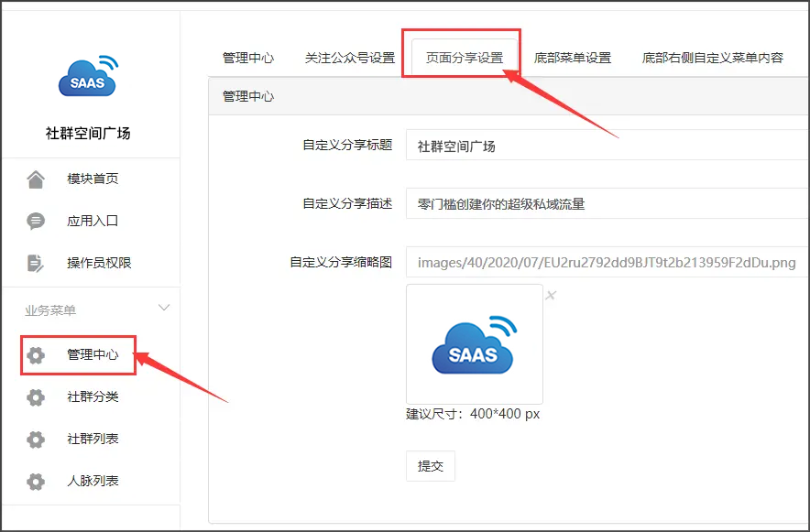Collapse the 业务菜单 section chevron

pyautogui.click(x=164, y=308)
